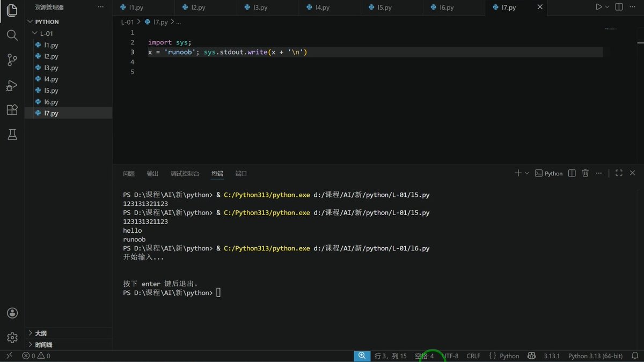Split the terminal panel
Screen dimensions: 644x362
tap(572, 173)
